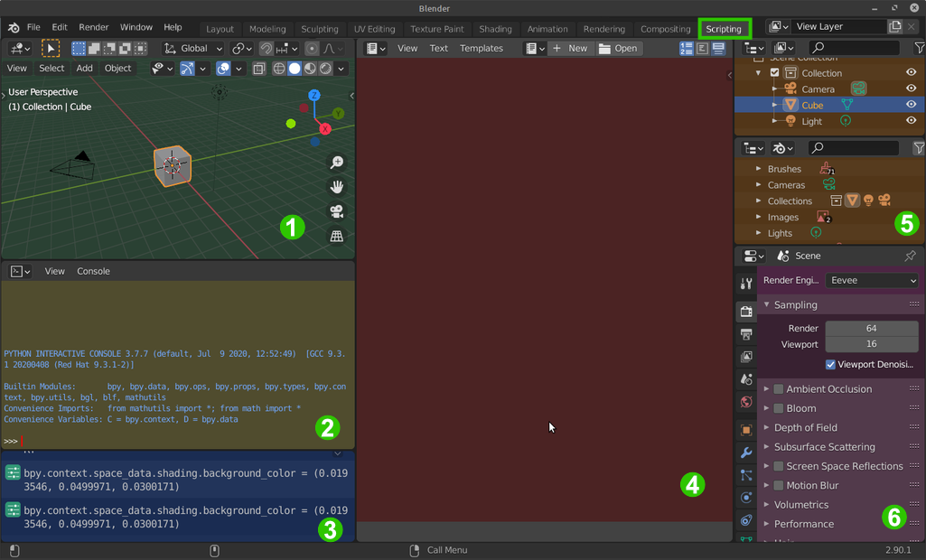
Task: Select the Light object in outliner
Action: click(x=811, y=121)
